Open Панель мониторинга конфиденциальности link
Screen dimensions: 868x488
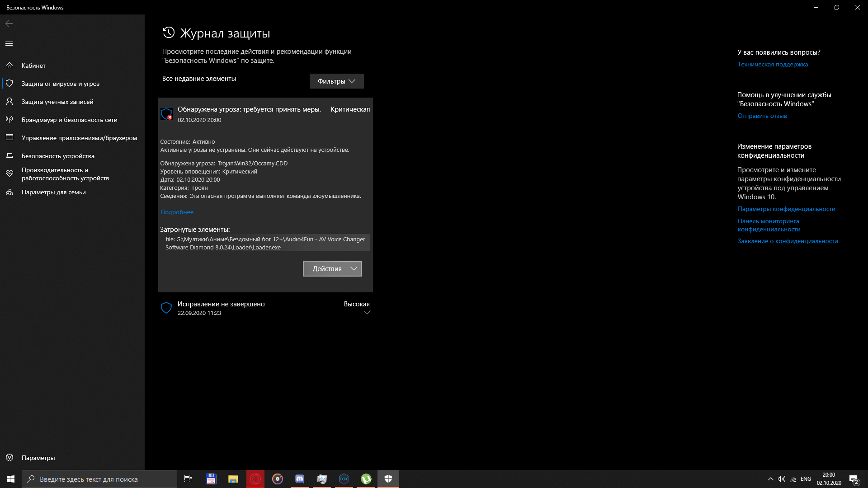point(769,225)
